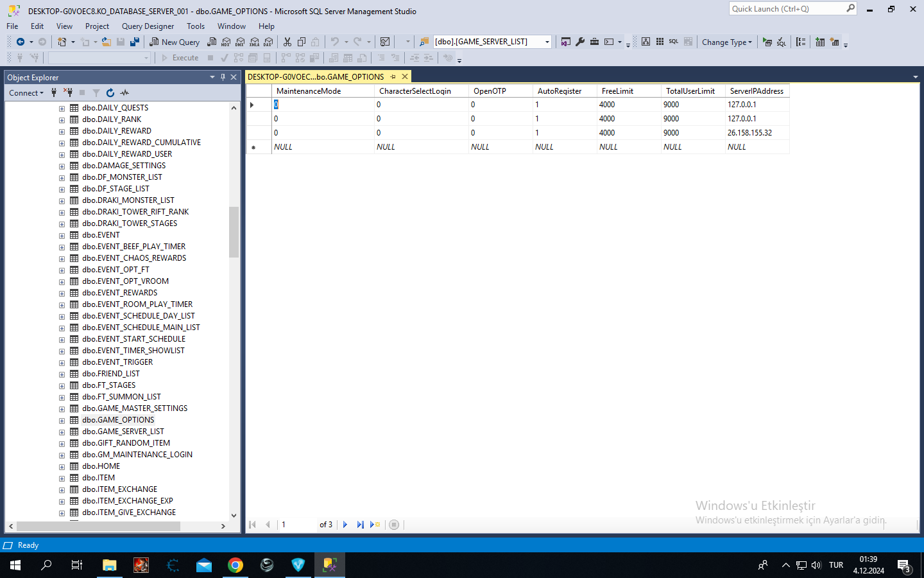
Task: Click the move to next row navigation button
Action: coord(345,525)
